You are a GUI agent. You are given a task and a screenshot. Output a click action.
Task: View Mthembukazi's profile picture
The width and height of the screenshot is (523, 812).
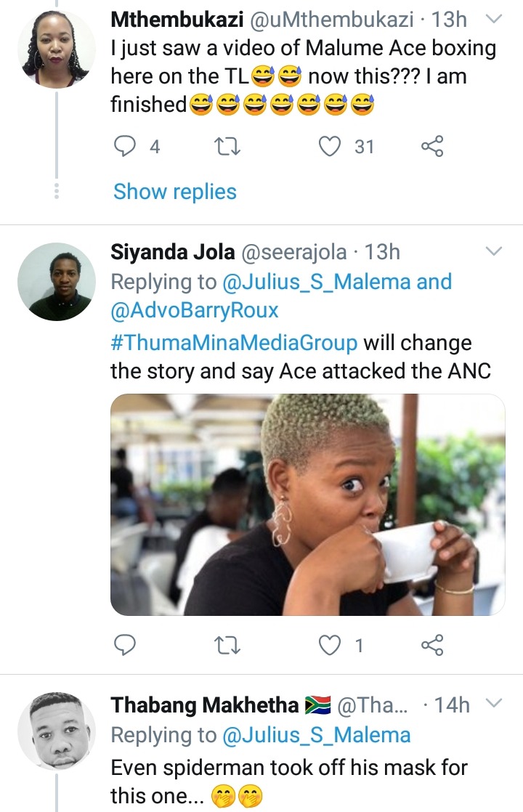[57, 49]
